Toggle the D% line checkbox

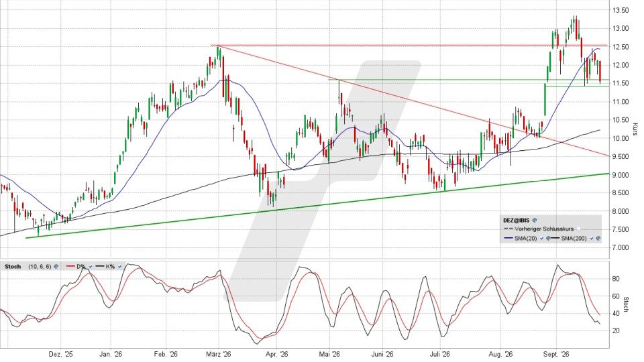click(91, 266)
